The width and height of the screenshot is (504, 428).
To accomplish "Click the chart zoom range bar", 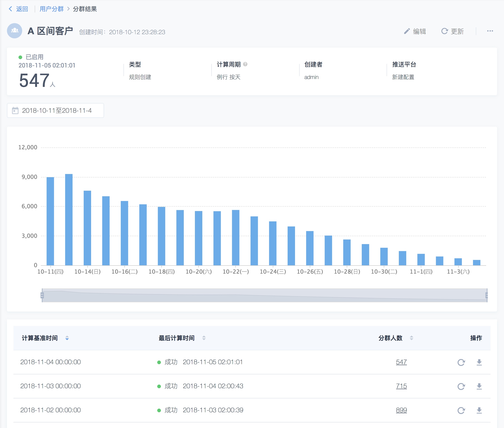I will click(264, 295).
